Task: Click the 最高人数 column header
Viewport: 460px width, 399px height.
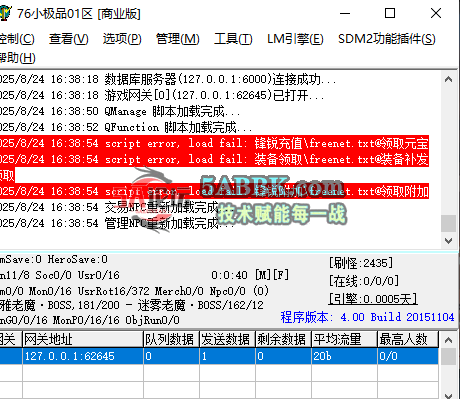Action: (x=408, y=339)
